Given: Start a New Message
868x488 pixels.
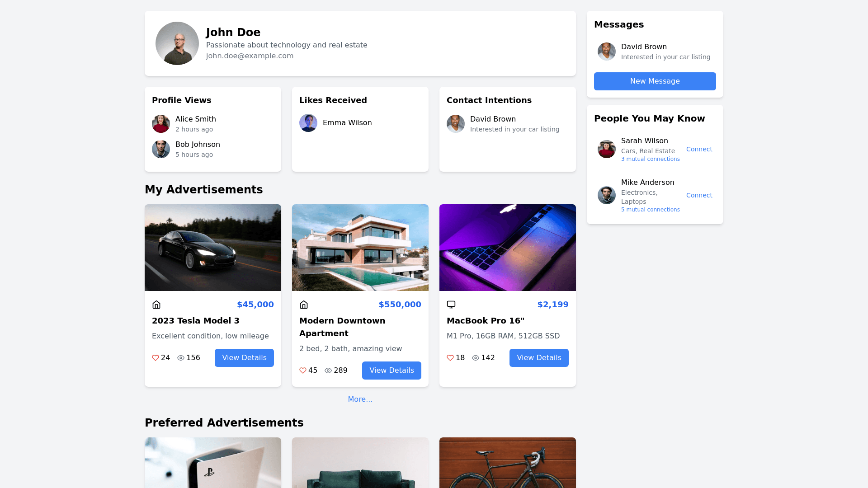Looking at the screenshot, I should 655,81.
